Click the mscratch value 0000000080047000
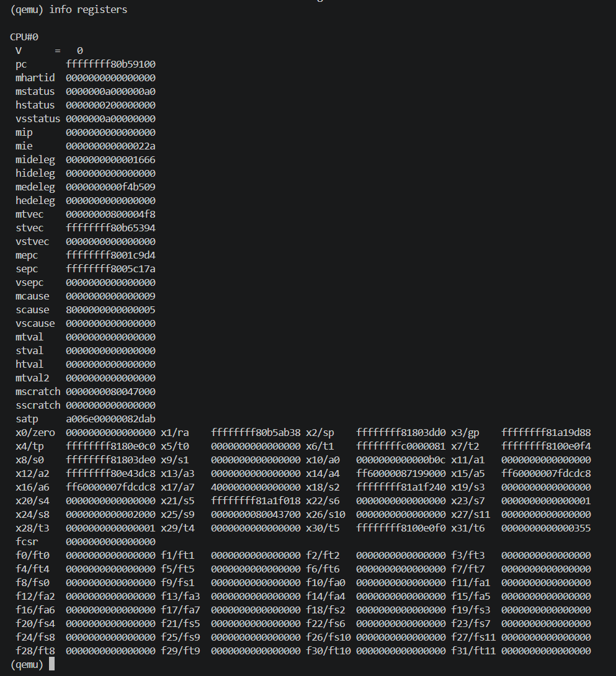 (110, 391)
